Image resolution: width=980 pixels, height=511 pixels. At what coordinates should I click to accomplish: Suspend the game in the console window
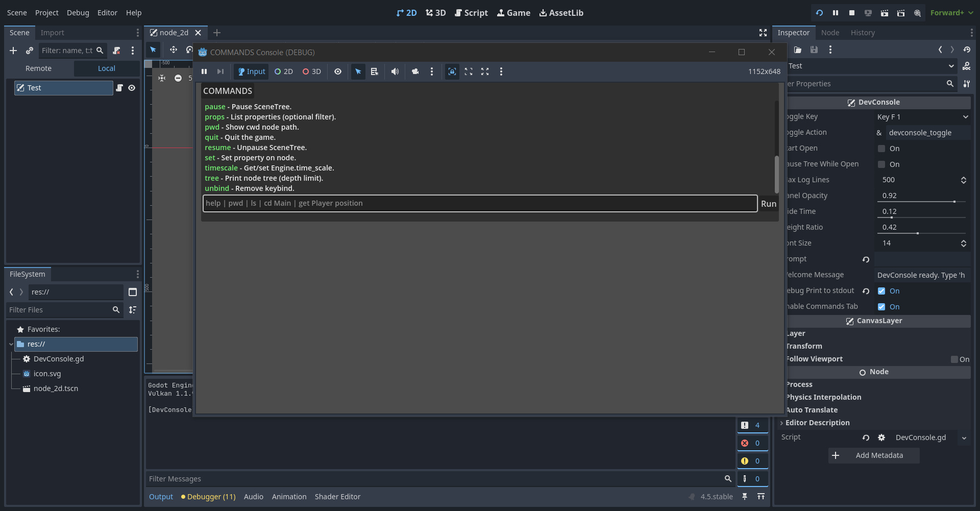click(204, 71)
